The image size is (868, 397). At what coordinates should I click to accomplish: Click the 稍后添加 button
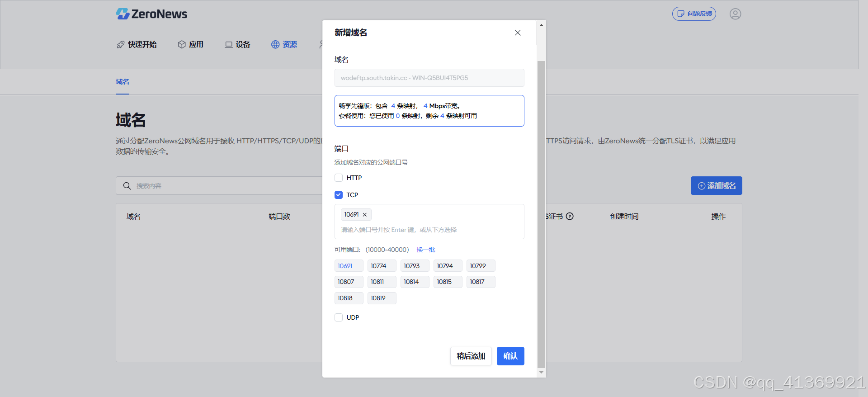coord(471,356)
